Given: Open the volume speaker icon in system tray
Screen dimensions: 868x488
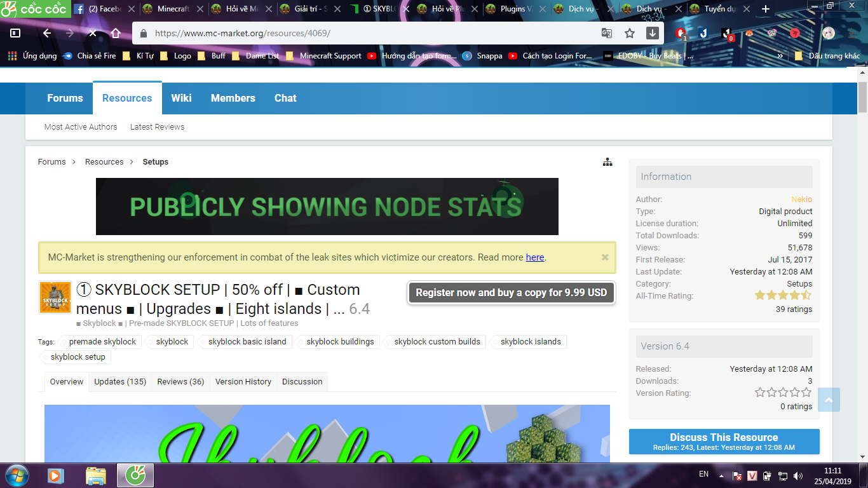Looking at the screenshot, I should 797,475.
